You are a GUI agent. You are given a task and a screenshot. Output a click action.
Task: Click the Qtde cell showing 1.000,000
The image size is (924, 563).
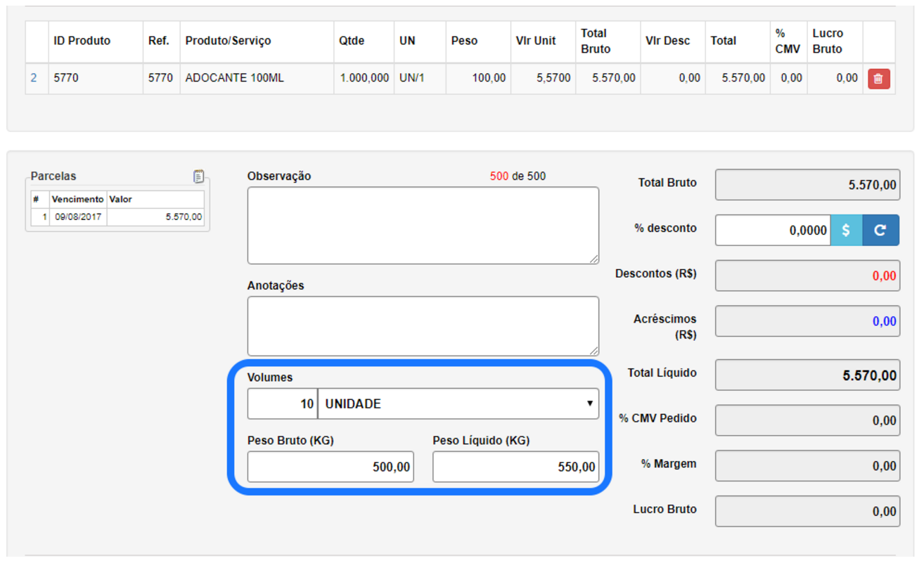(364, 78)
